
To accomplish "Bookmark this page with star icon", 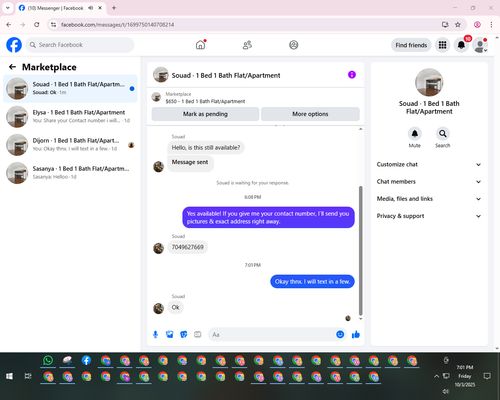I will click(x=458, y=25).
